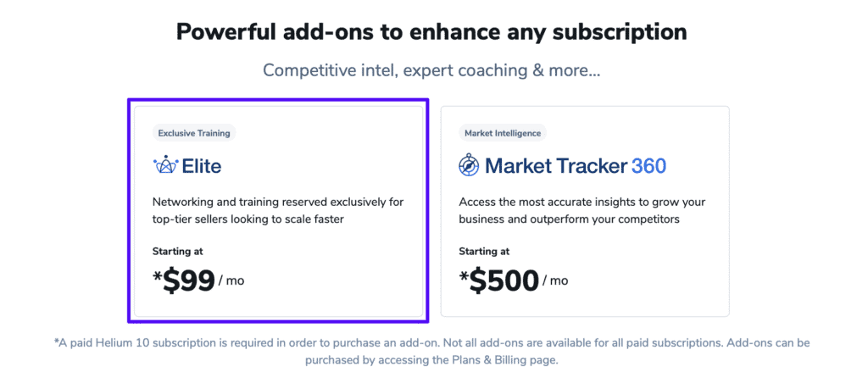Image resolution: width=868 pixels, height=372 pixels.
Task: Click the Elite crown logo icon
Action: coord(164,166)
